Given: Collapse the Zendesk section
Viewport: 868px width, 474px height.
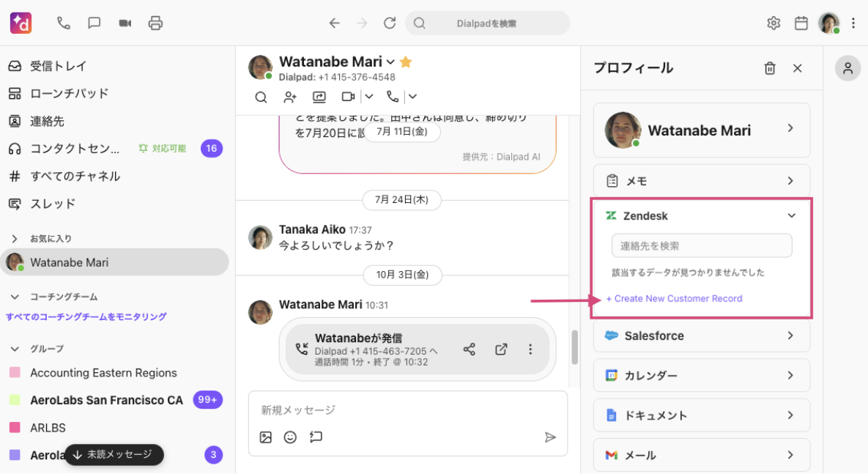Looking at the screenshot, I should tap(791, 216).
